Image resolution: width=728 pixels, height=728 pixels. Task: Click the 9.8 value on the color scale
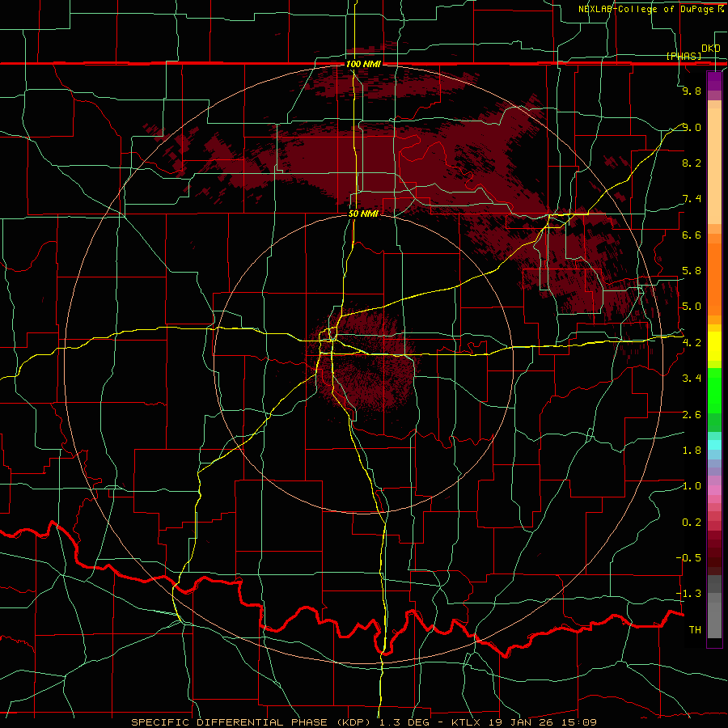[x=692, y=91]
